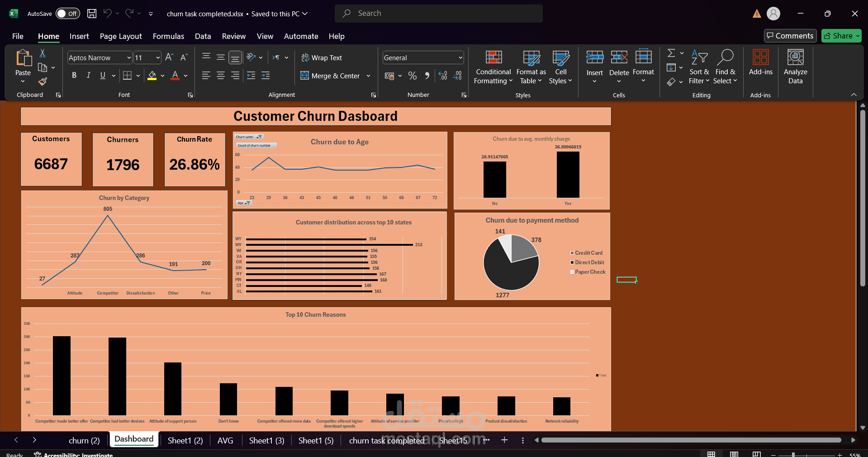Increase font size with larger A icon

tap(169, 57)
